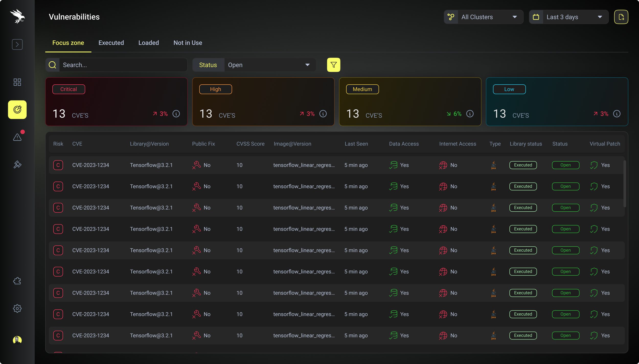Click the export report icon top right
Image resolution: width=639 pixels, height=364 pixels.
tap(621, 17)
